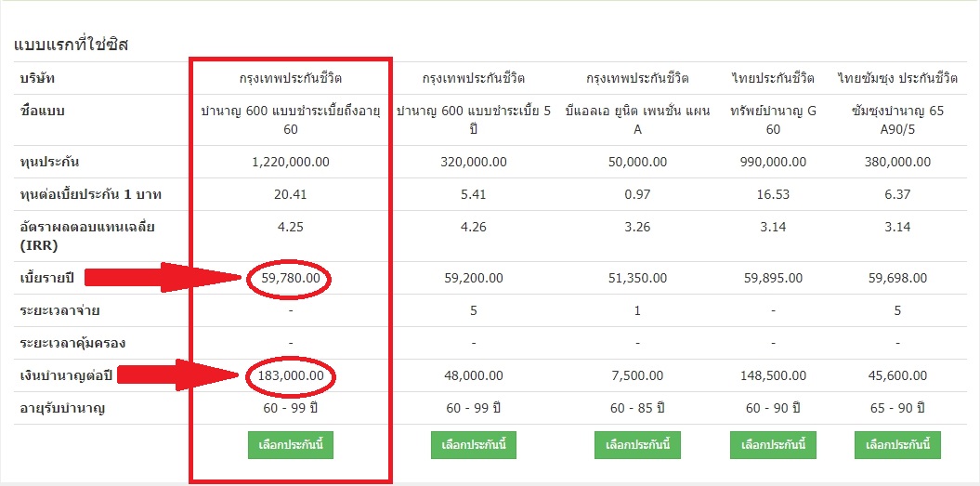Select the 20.41 sum per premium value
The height and width of the screenshot is (486, 980).
click(x=291, y=194)
